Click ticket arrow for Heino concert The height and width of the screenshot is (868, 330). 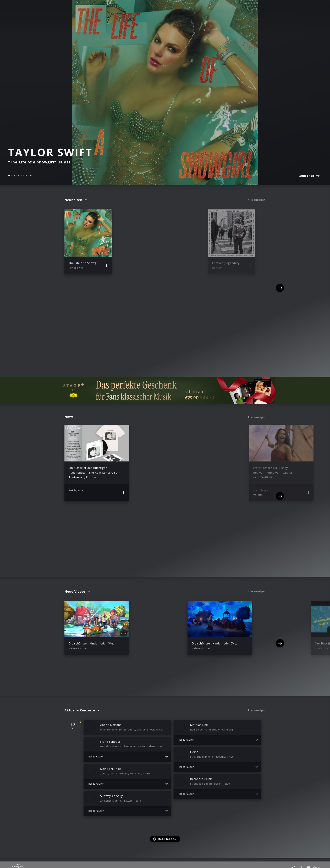(x=256, y=767)
